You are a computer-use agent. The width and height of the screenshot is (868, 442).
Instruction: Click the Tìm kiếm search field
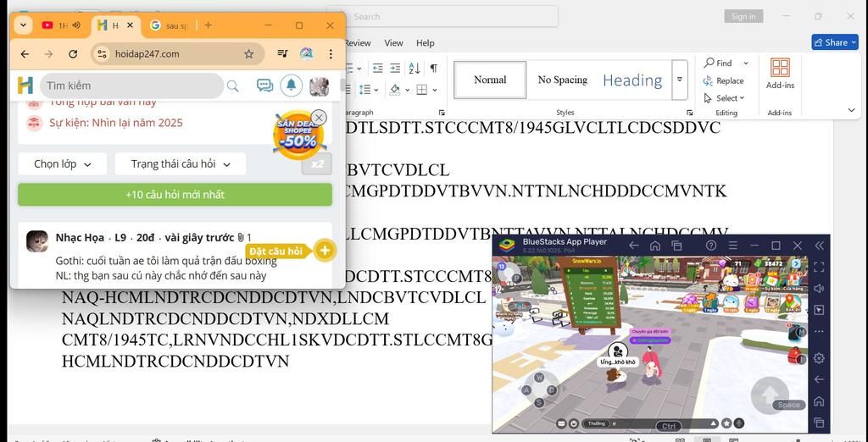(x=131, y=86)
